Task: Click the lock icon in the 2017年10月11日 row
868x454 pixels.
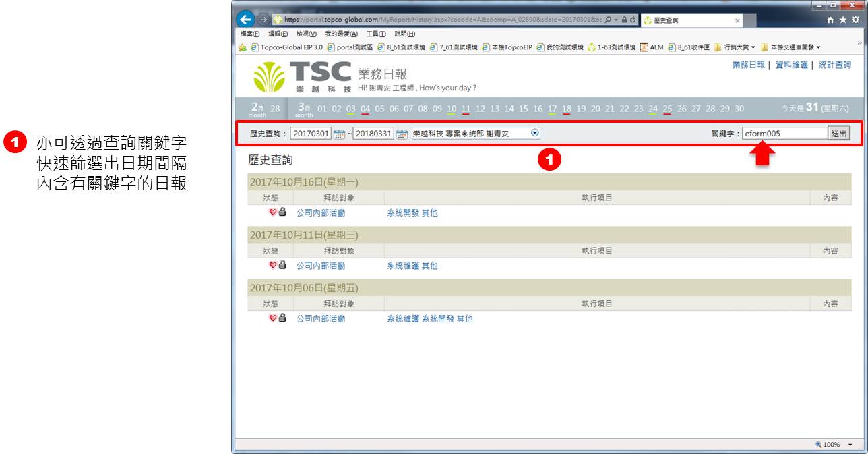Action: [282, 265]
